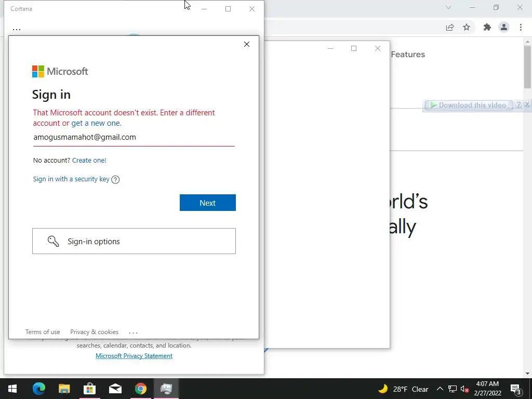
Task: Minimize the Cortana window
Action: 204,9
